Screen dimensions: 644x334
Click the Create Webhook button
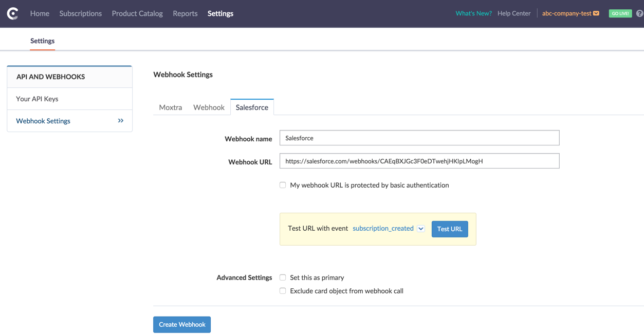click(x=182, y=324)
